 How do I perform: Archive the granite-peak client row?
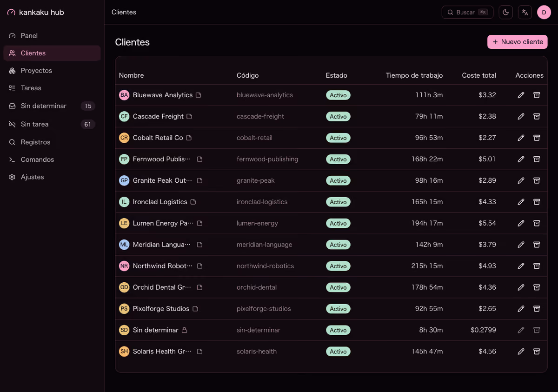pyautogui.click(x=537, y=180)
